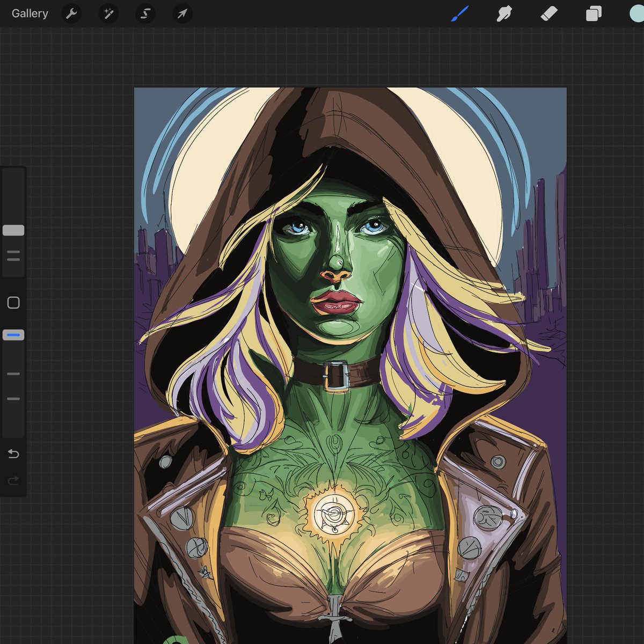This screenshot has height=644, width=644.
Task: Open the Actions wrench menu
Action: 72,14
